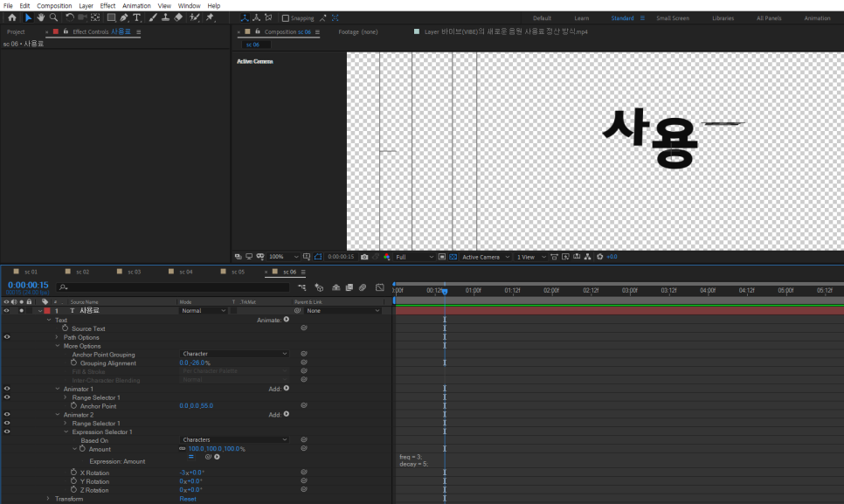Collapse the Animator 2 group
The height and width of the screenshot is (504, 844).
[58, 415]
